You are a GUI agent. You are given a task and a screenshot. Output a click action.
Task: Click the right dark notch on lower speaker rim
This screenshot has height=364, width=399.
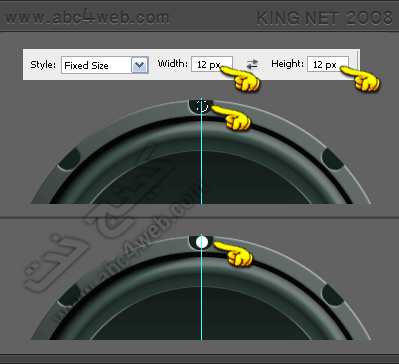tap(333, 295)
